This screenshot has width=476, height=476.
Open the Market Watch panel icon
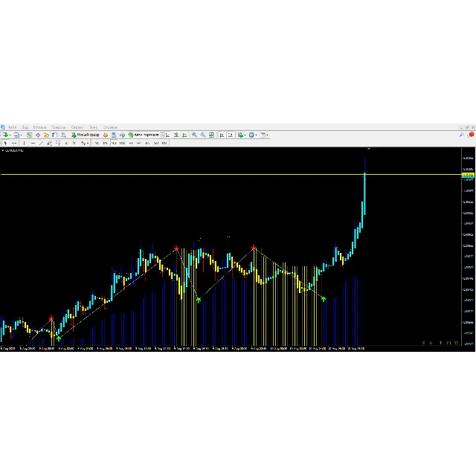click(x=29, y=135)
